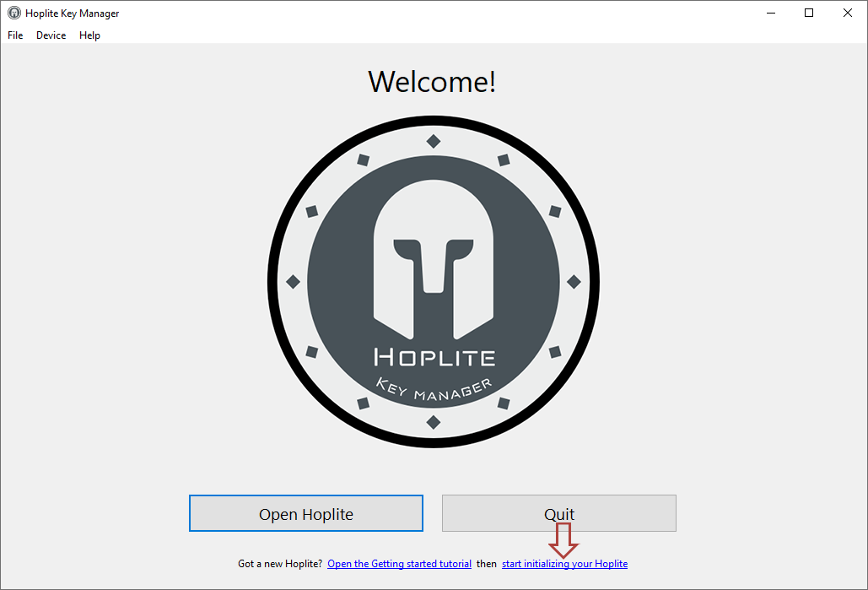Maximize the Hoplite Key Manager window
This screenshot has height=590, width=868.
[809, 13]
